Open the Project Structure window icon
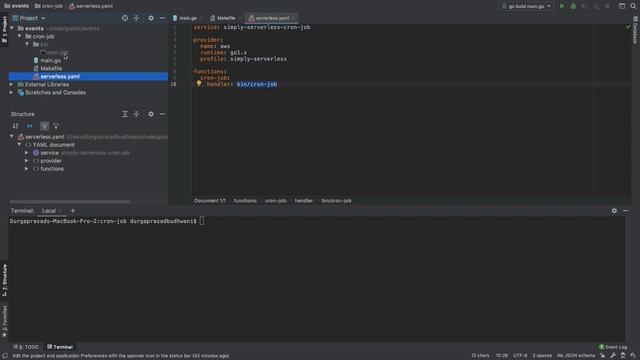640x360 pixels. point(622,6)
